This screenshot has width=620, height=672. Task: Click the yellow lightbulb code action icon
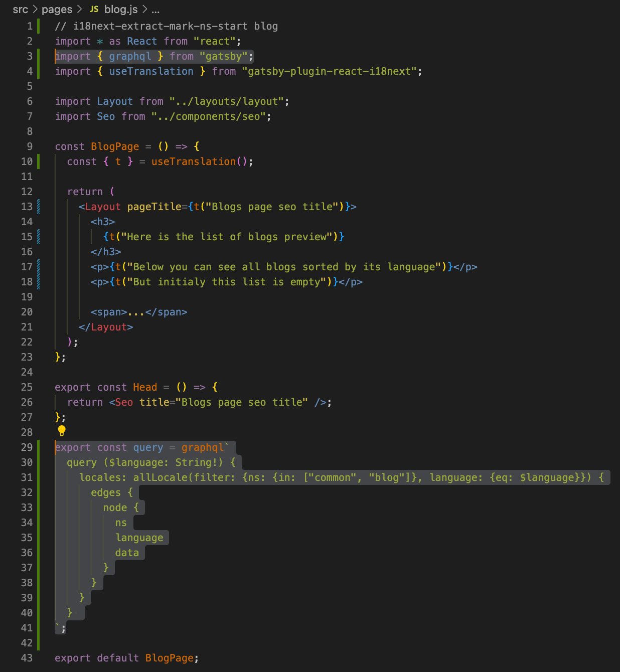point(62,431)
